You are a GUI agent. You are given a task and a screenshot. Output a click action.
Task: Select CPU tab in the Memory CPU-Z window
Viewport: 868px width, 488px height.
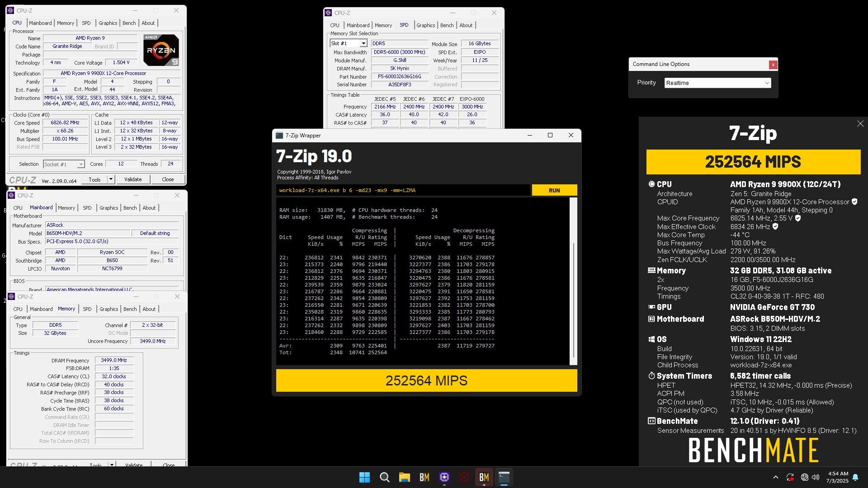tap(18, 309)
